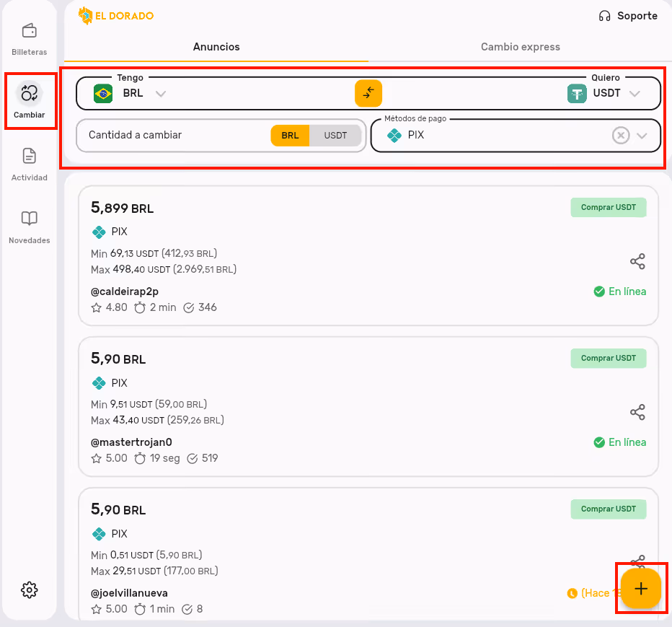Swap currencies with the orange arrows button
This screenshot has width=672, height=627.
tap(368, 93)
